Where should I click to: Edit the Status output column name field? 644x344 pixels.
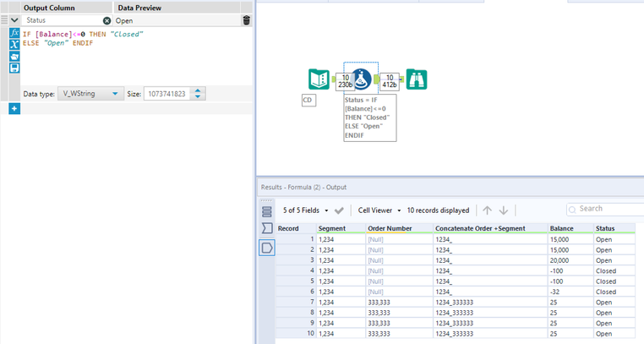(x=62, y=20)
